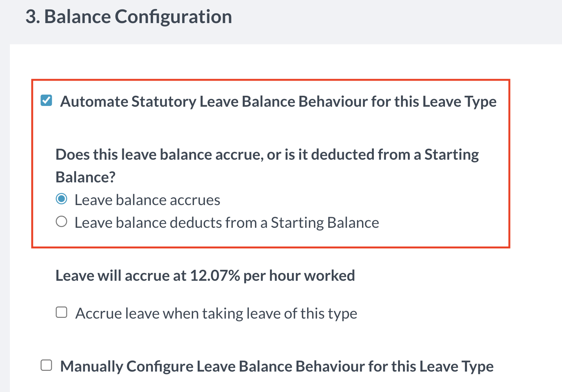562x392 pixels.
Task: Click the Manually Configure Leave Balance Behaviour label
Action: [276, 367]
